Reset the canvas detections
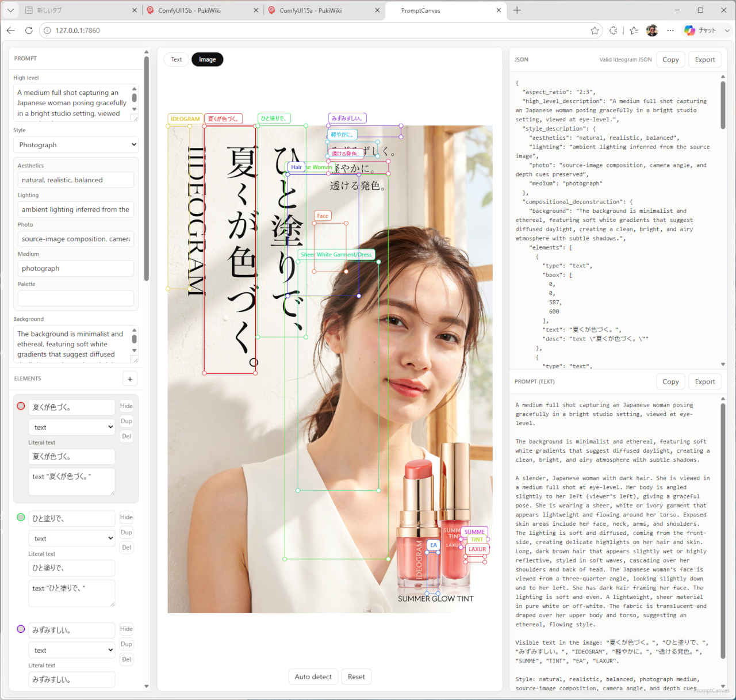The width and height of the screenshot is (736, 700). 356,677
